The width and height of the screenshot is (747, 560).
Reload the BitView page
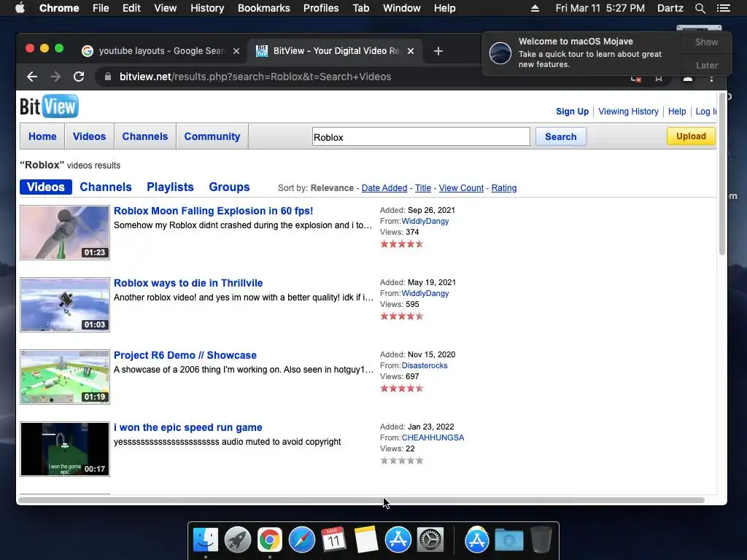[x=79, y=77]
